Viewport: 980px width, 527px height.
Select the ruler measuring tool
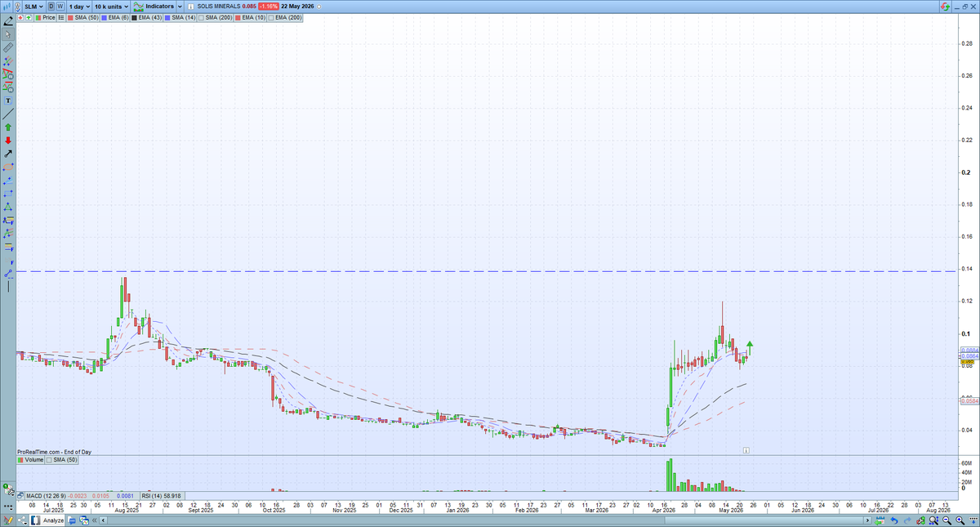[x=8, y=47]
